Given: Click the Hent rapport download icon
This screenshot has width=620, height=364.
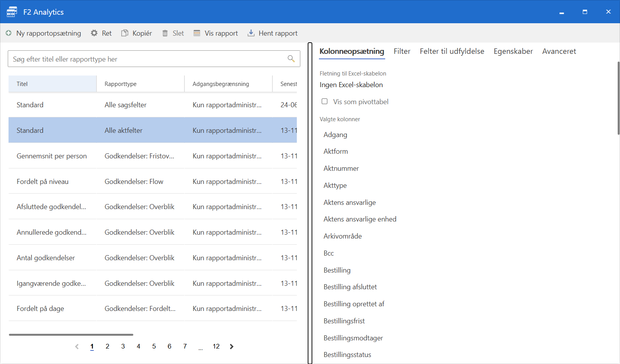Looking at the screenshot, I should click(251, 33).
